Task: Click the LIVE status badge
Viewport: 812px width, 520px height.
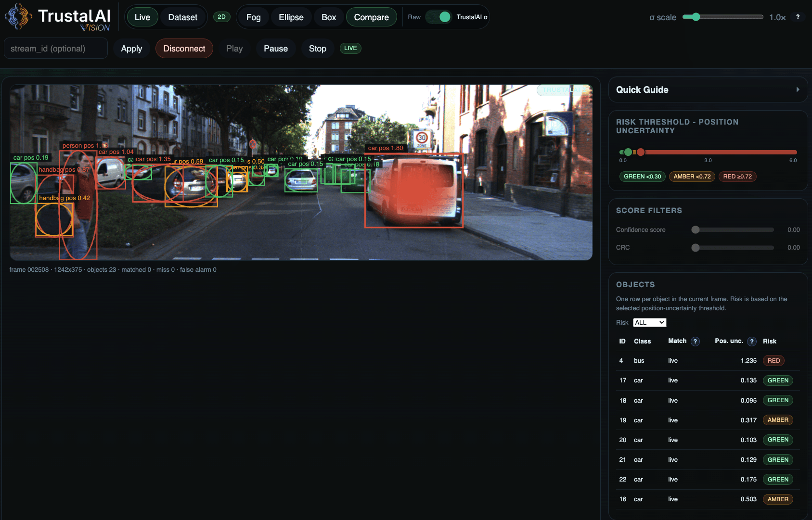Action: click(350, 48)
